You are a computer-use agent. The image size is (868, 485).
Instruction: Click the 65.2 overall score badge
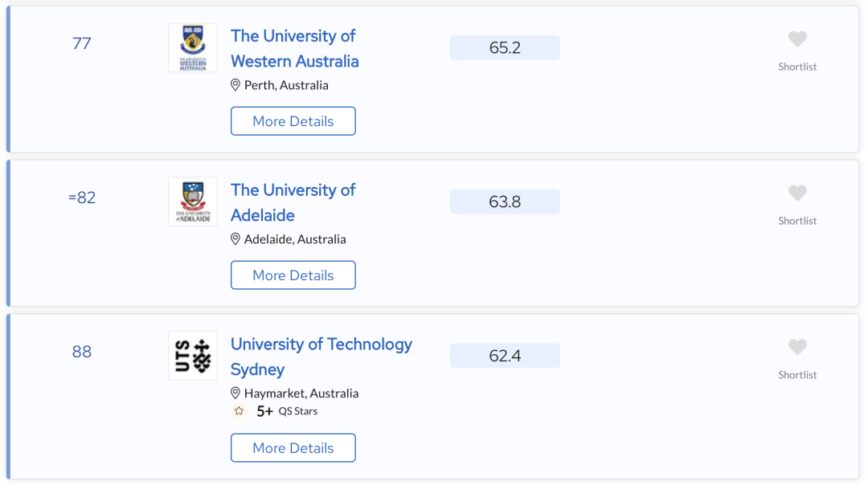(x=505, y=47)
